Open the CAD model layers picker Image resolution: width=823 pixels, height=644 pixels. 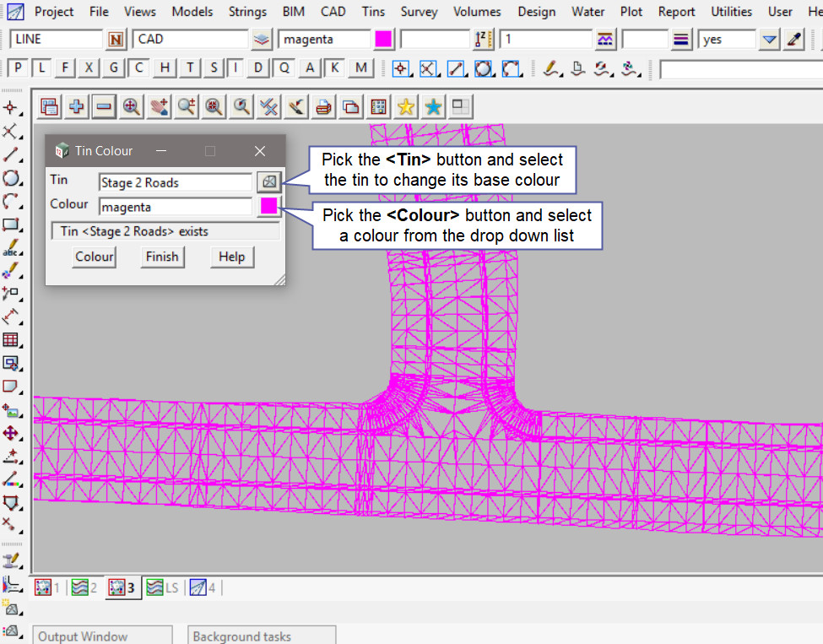[262, 40]
